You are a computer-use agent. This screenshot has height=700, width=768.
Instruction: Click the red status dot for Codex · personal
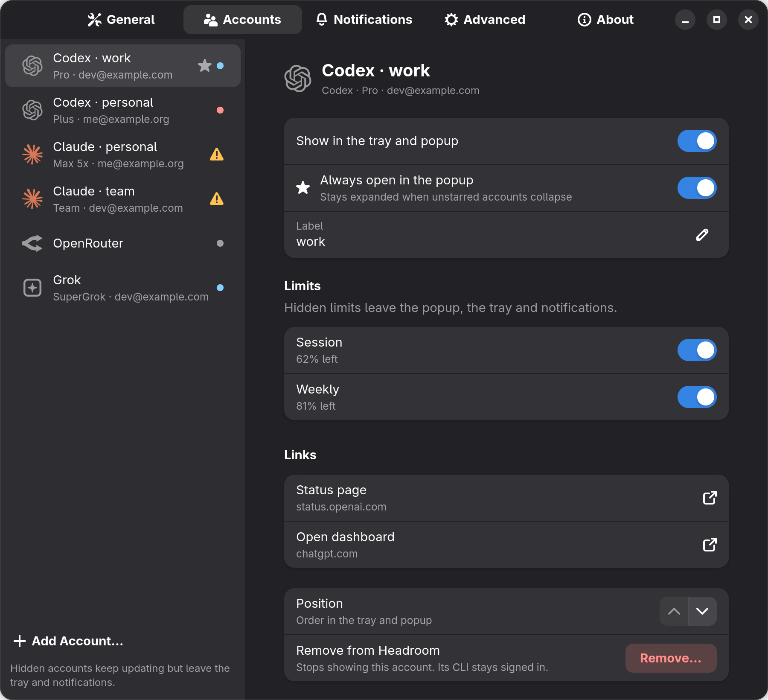coord(220,110)
